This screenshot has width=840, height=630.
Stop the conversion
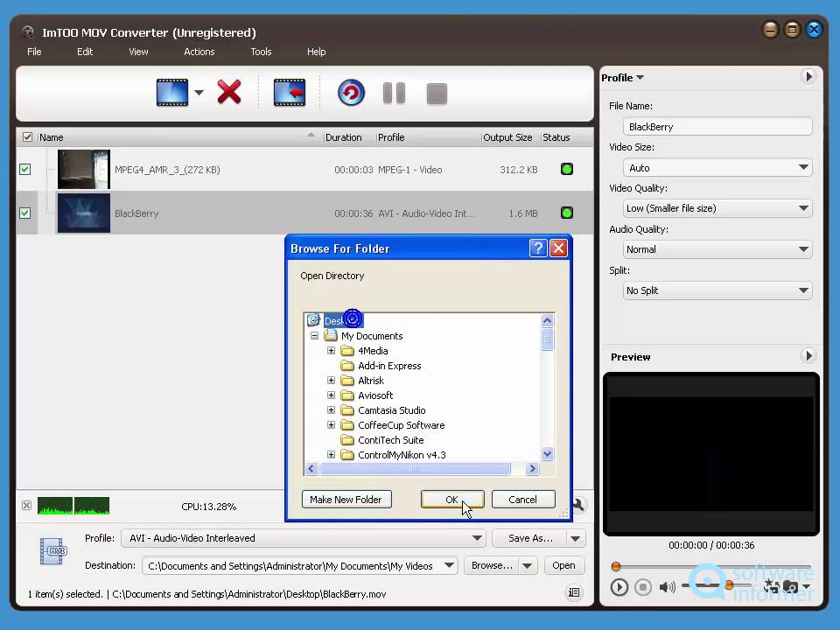(x=437, y=94)
